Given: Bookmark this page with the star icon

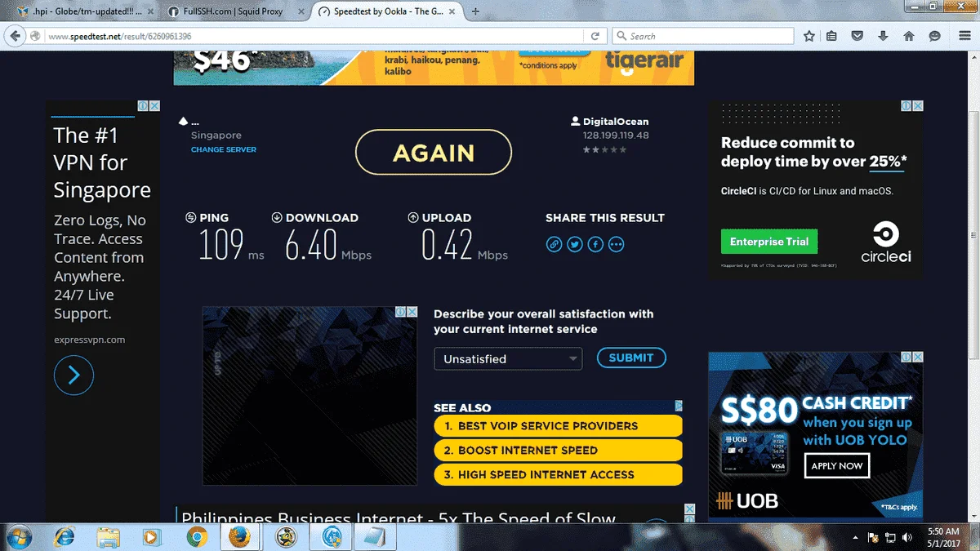Looking at the screenshot, I should coord(809,36).
